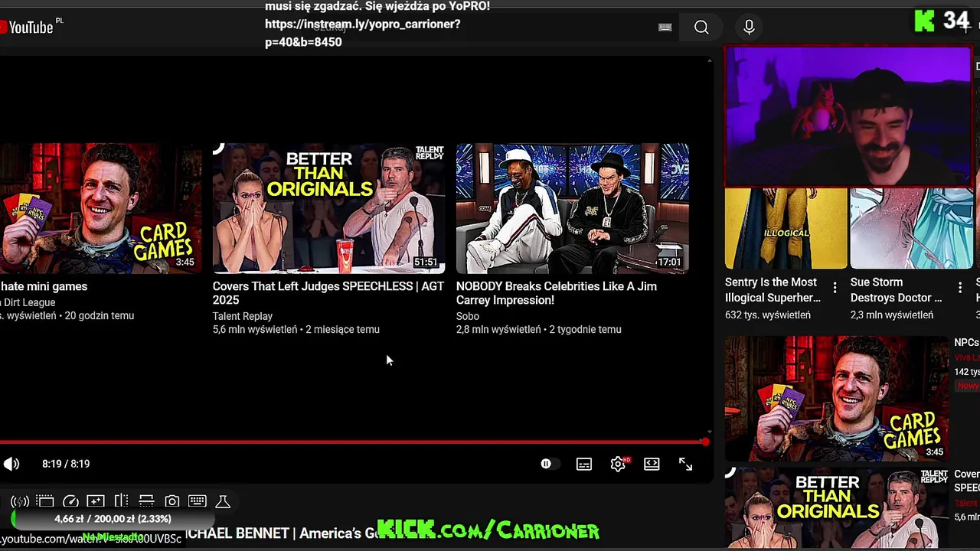
Task: Open player settings gear with HD badge
Action: [x=619, y=464]
